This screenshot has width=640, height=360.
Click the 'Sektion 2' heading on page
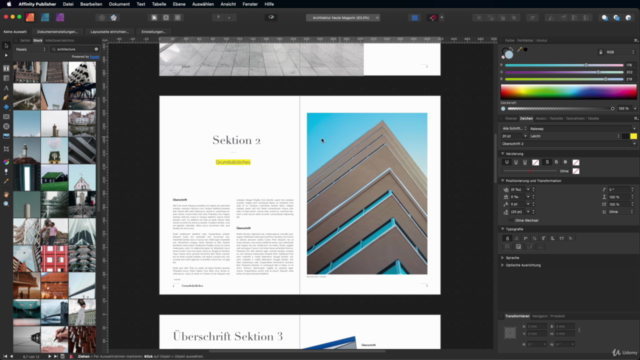236,140
